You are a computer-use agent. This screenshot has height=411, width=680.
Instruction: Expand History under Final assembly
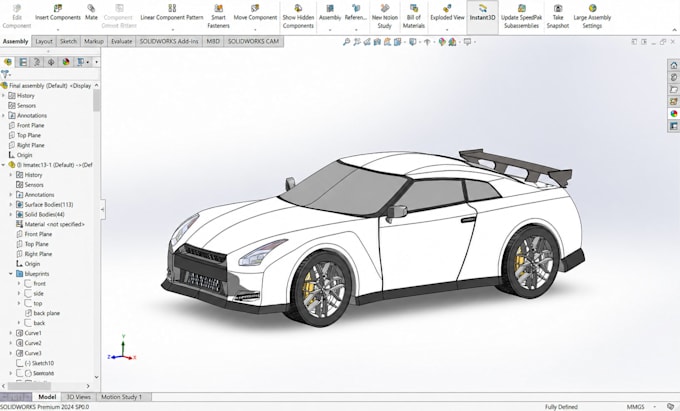click(x=3, y=95)
